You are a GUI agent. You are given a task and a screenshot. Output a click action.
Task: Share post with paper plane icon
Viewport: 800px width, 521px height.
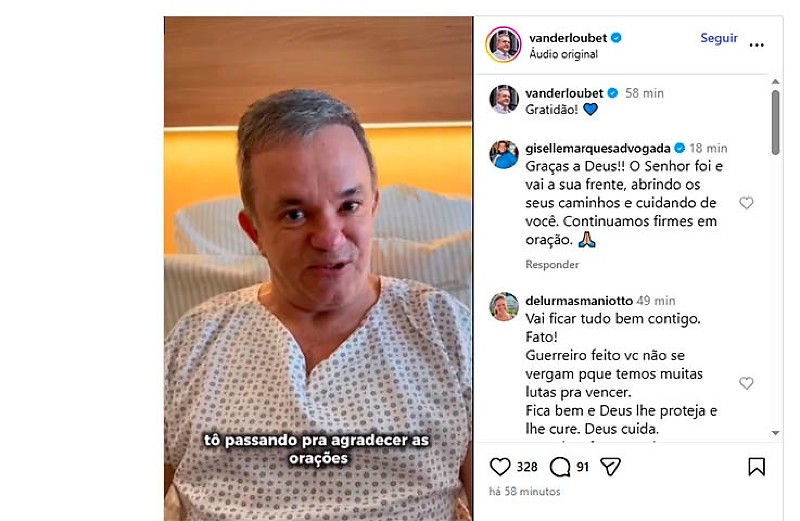click(x=610, y=466)
